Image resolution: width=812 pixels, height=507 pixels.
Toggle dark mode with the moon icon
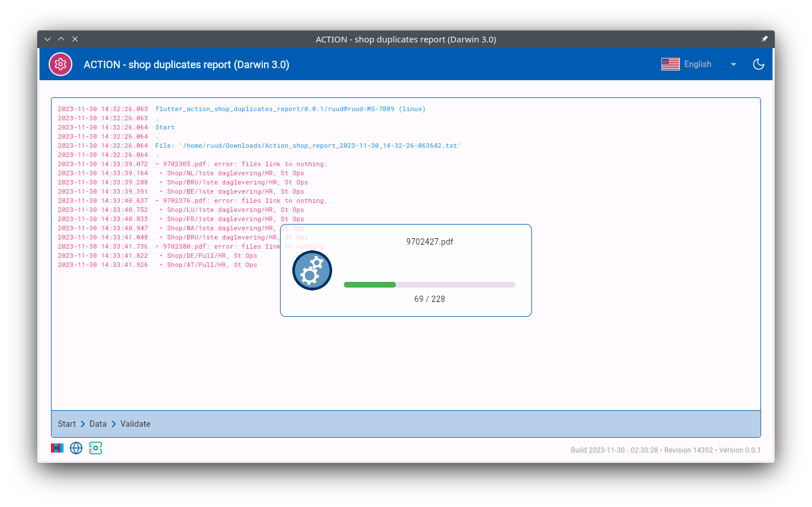758,64
